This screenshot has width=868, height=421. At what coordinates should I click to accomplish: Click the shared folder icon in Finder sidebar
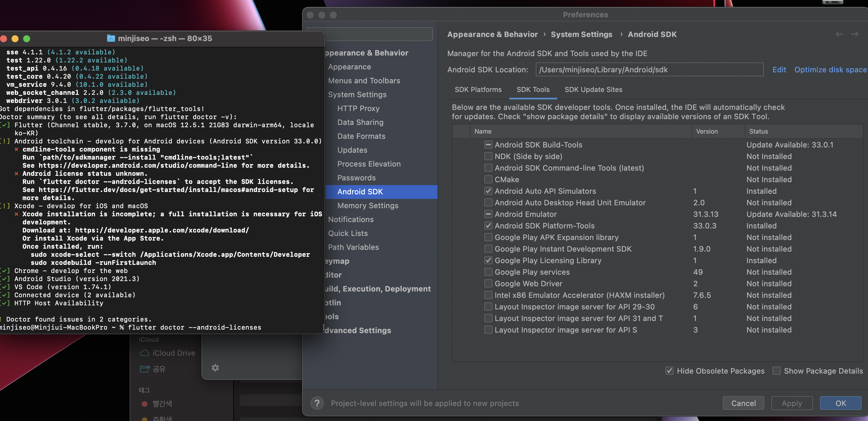click(145, 369)
